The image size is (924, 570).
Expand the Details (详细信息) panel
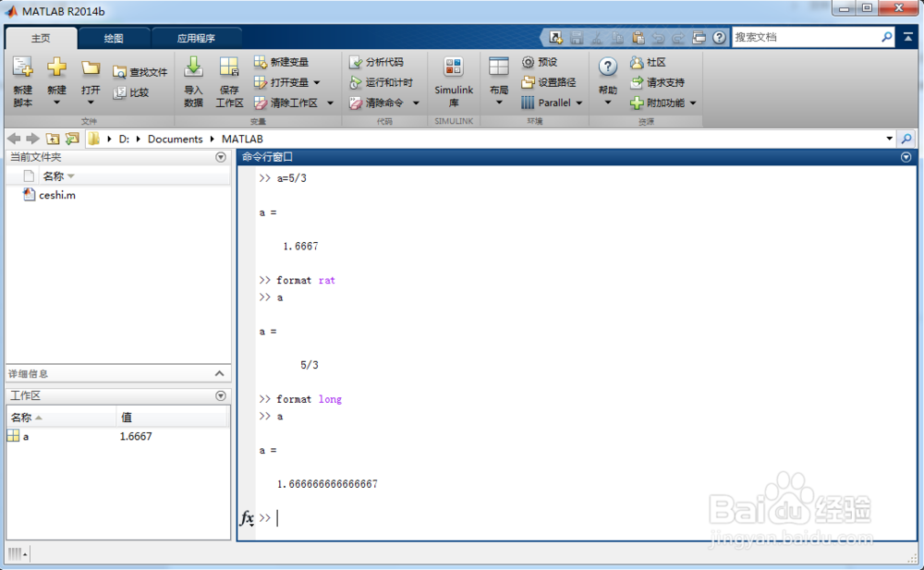219,374
